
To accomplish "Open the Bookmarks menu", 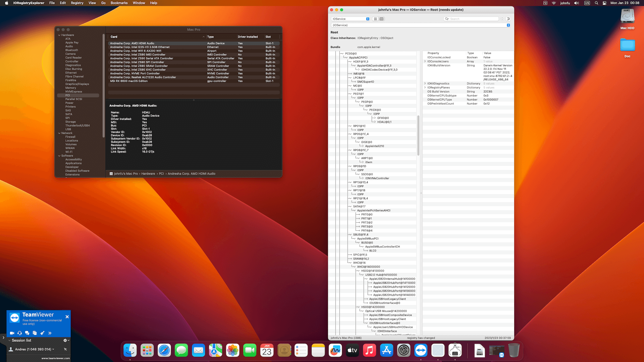I will [119, 3].
